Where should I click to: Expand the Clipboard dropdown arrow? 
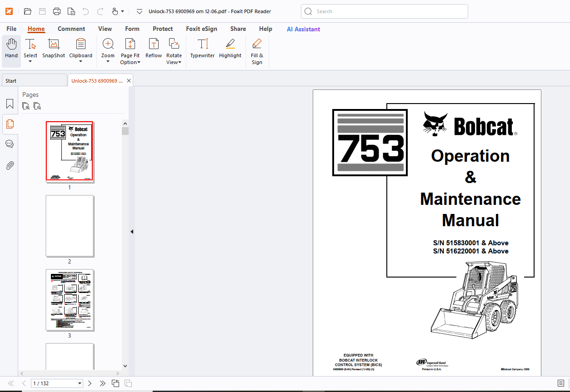tap(81, 62)
